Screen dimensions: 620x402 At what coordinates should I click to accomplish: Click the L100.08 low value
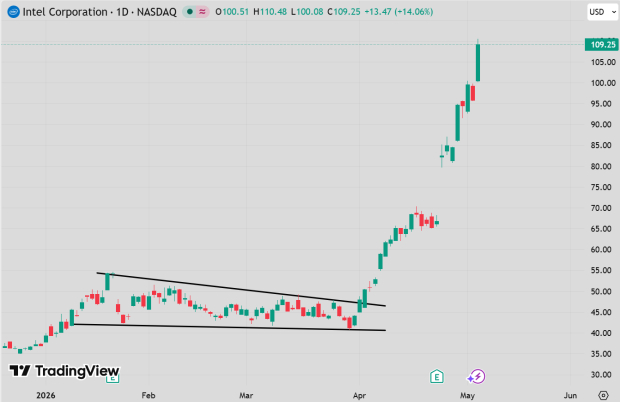point(307,12)
